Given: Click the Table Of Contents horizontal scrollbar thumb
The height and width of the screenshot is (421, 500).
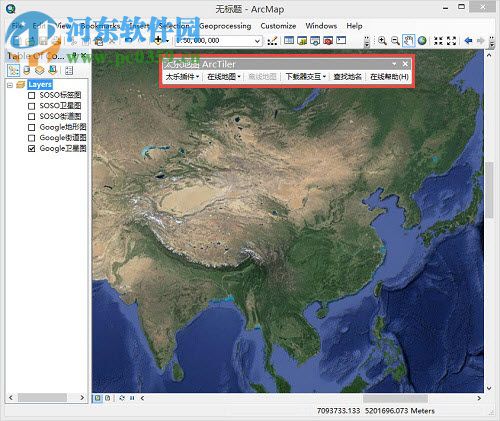Looking at the screenshot, I should [42, 398].
